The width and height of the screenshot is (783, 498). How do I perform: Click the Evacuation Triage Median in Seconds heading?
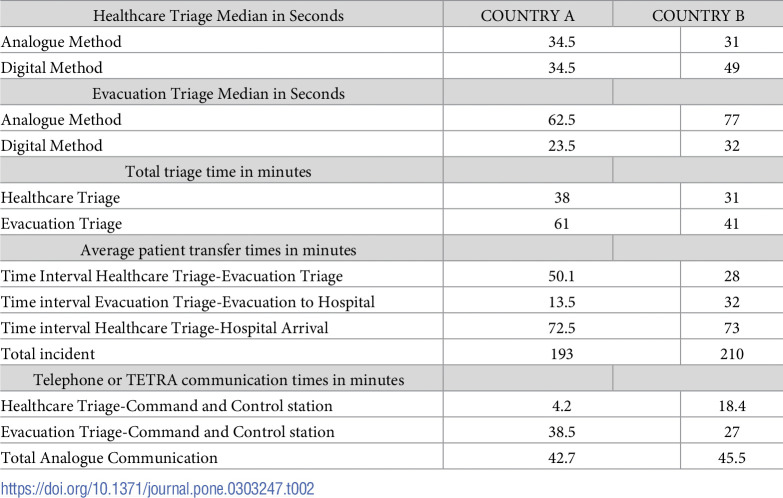218,93
